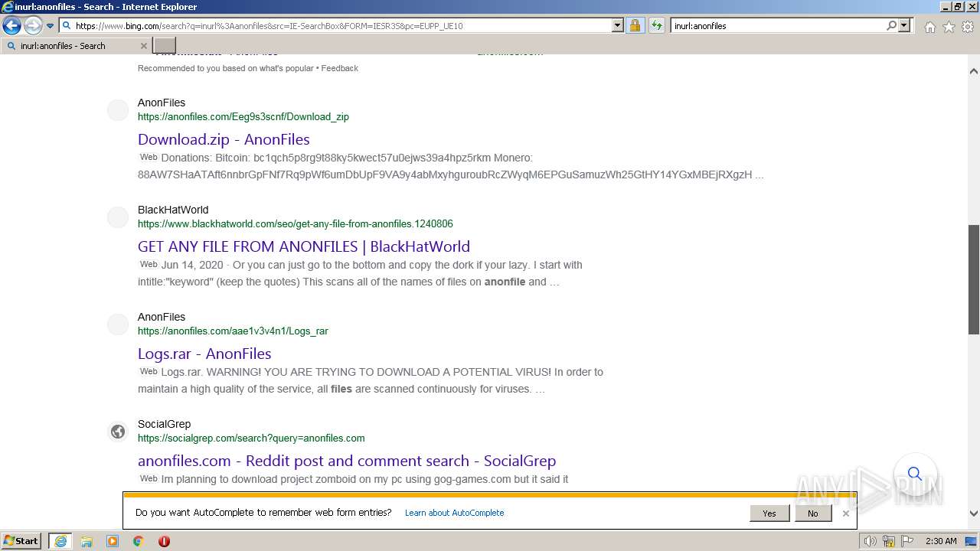Screen dimensions: 980x551
Task: Click the network tray icon
Action: [889, 541]
